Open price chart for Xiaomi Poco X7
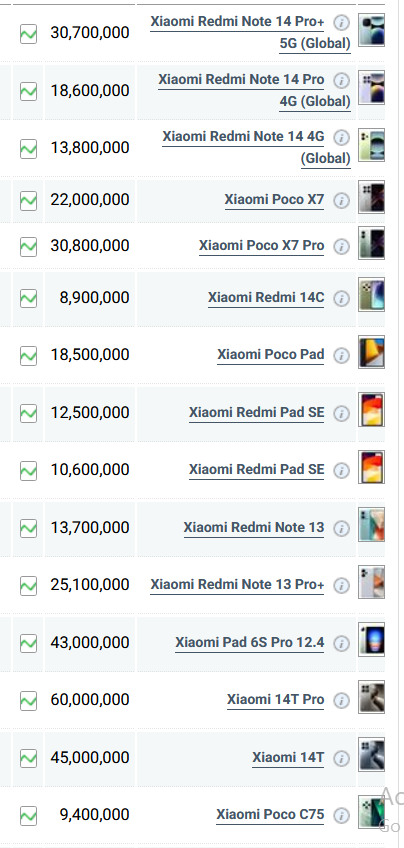 28,201
